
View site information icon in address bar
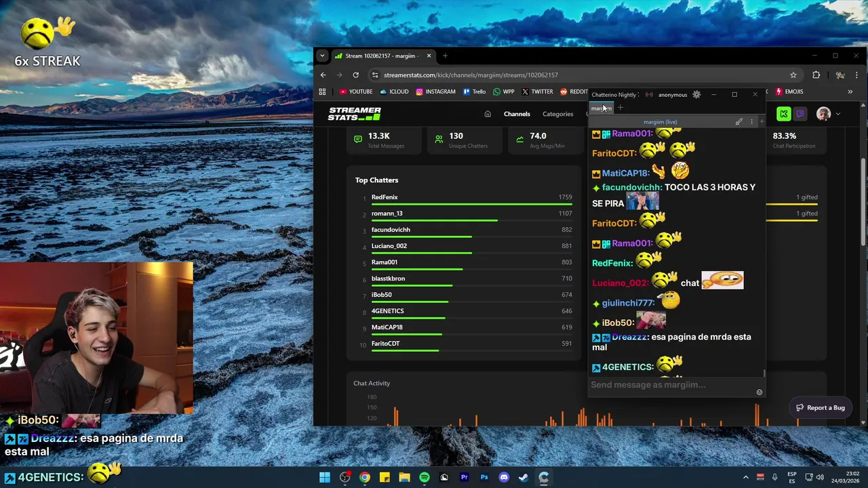coord(375,75)
